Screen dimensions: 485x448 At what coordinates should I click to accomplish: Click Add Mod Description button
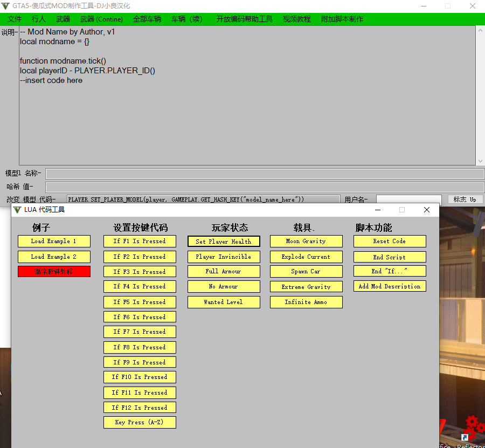(390, 286)
